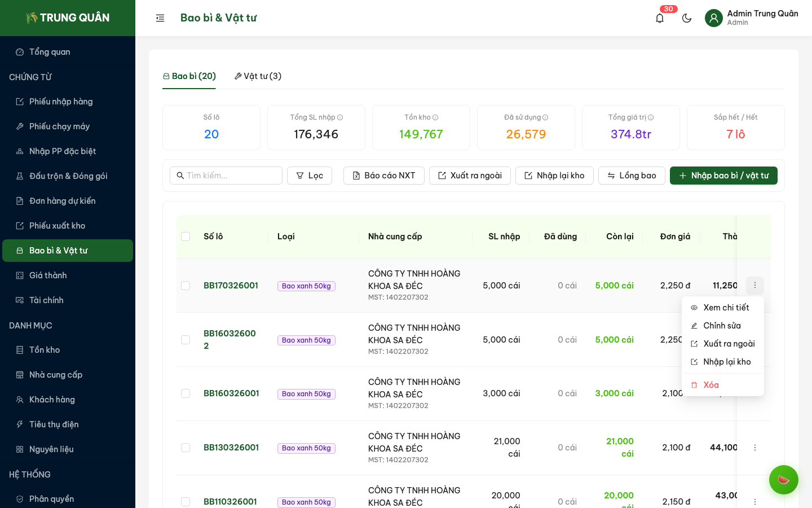
Task: Select Bao bì & Vật tư in the sidebar
Action: tap(68, 251)
